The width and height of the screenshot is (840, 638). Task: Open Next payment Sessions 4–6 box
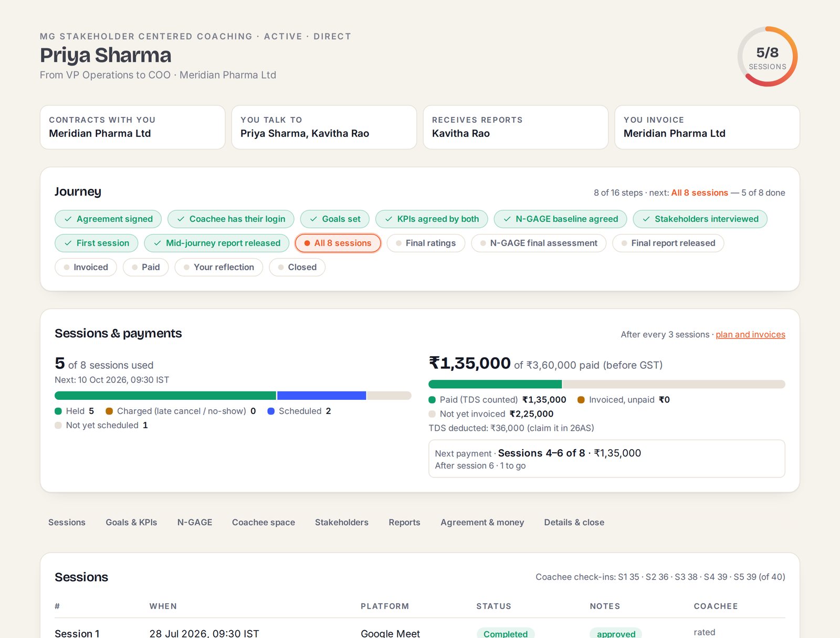click(607, 459)
